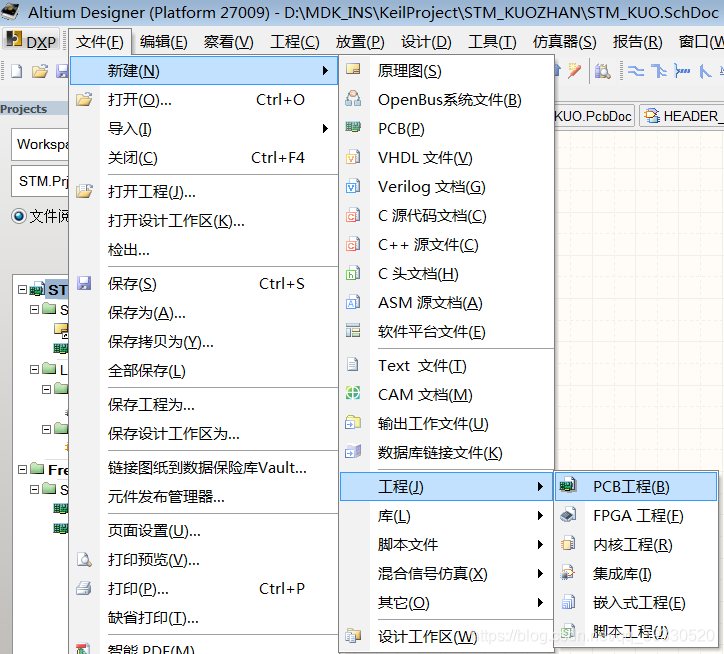Click the print preview icon beside 打印预览(V)
Image resolution: width=724 pixels, height=654 pixels.
(84, 559)
